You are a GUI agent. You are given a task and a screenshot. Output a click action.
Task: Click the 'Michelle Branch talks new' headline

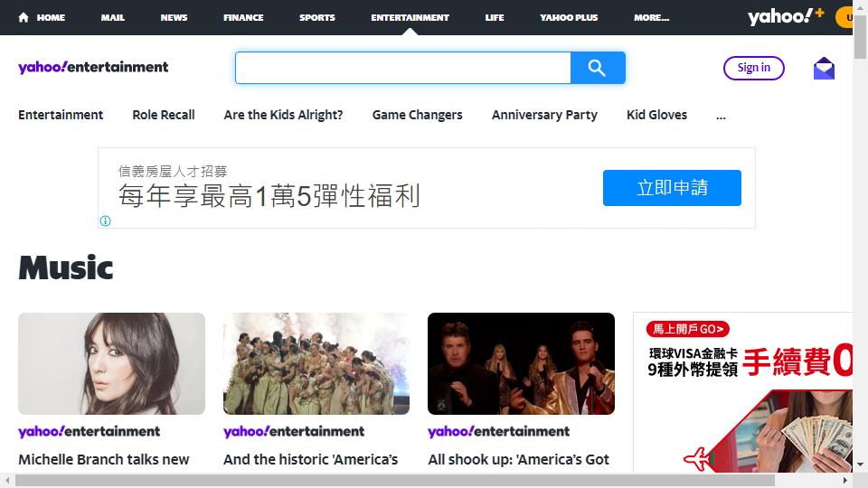point(103,459)
